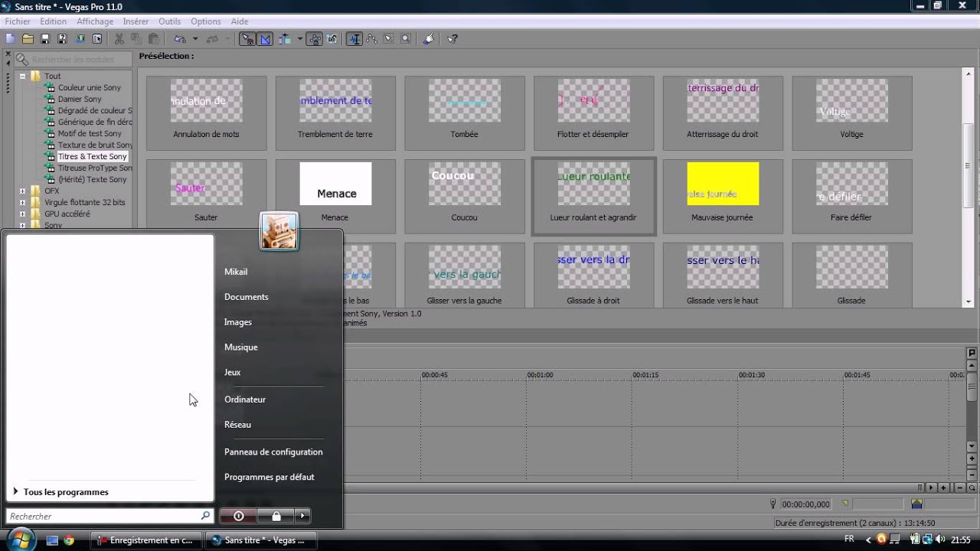Click the Mauvaise journée yellow preset
Image resolution: width=980 pixels, height=551 pixels.
(x=723, y=184)
